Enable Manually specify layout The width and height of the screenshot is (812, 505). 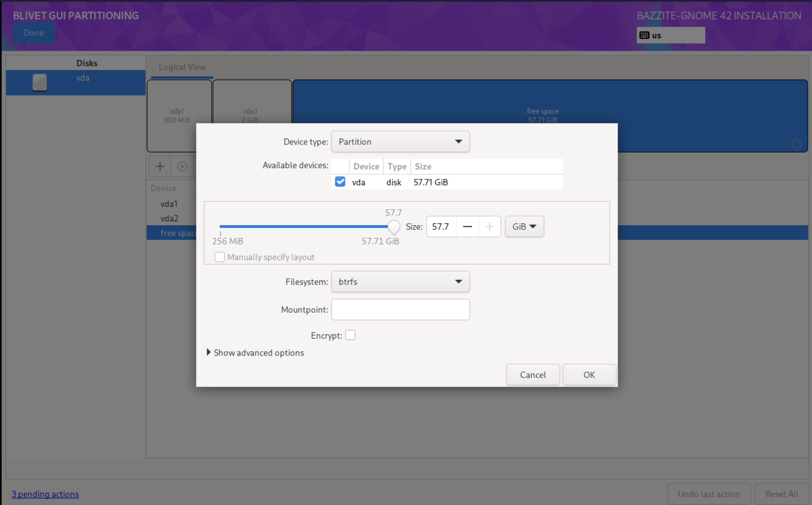point(219,257)
